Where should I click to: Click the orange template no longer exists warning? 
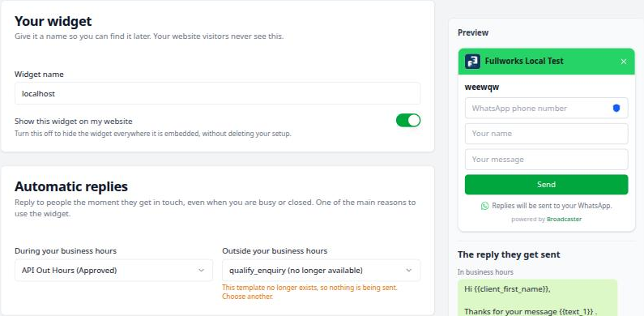pos(309,292)
